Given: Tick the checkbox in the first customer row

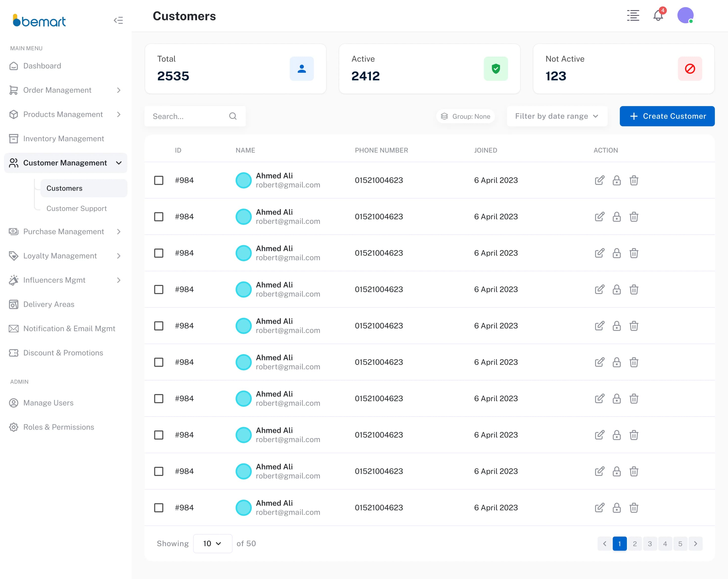Looking at the screenshot, I should click(x=159, y=180).
